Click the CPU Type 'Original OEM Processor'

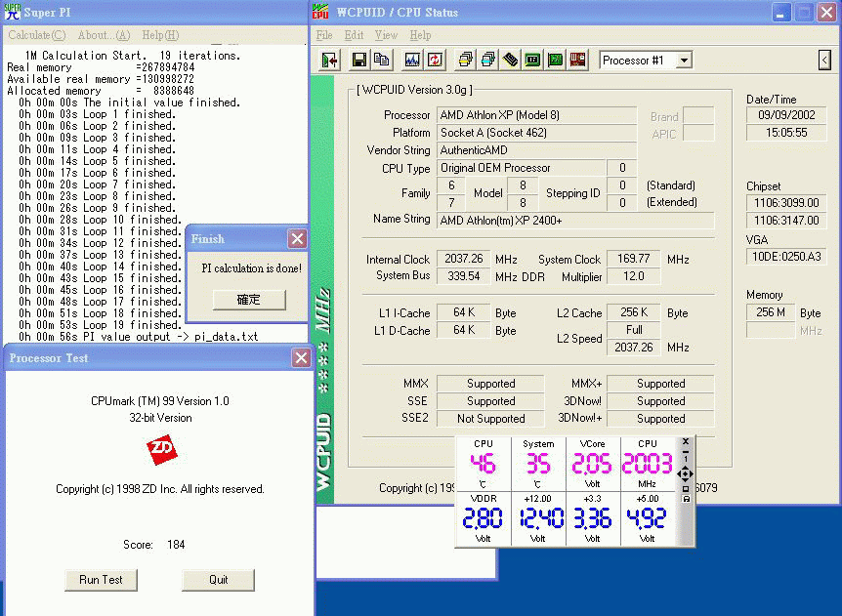pos(521,168)
